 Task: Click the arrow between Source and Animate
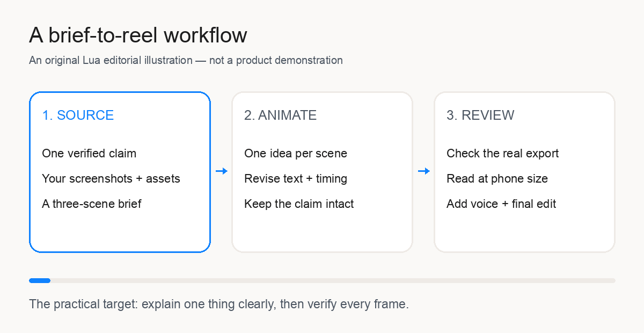click(x=222, y=171)
